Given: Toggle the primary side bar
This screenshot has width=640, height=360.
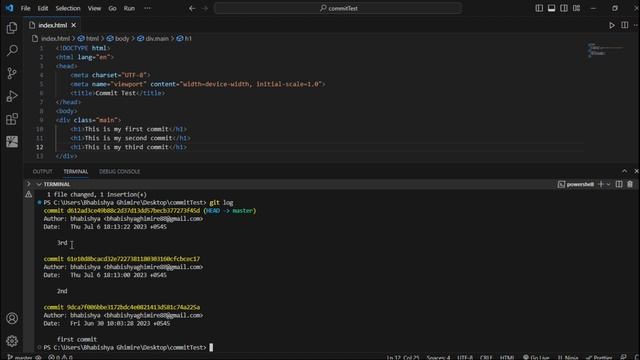Looking at the screenshot, I should pyautogui.click(x=539, y=8).
